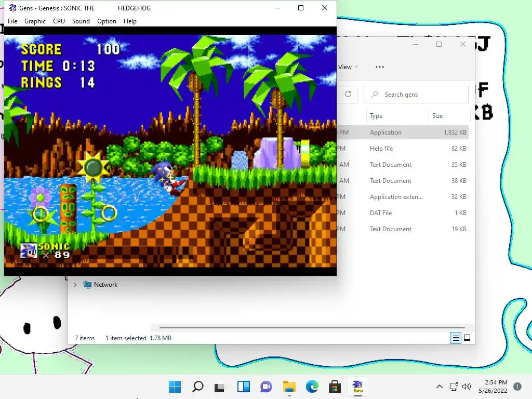The height and width of the screenshot is (399, 532).
Task: Show hidden system tray icons
Action: (440, 387)
